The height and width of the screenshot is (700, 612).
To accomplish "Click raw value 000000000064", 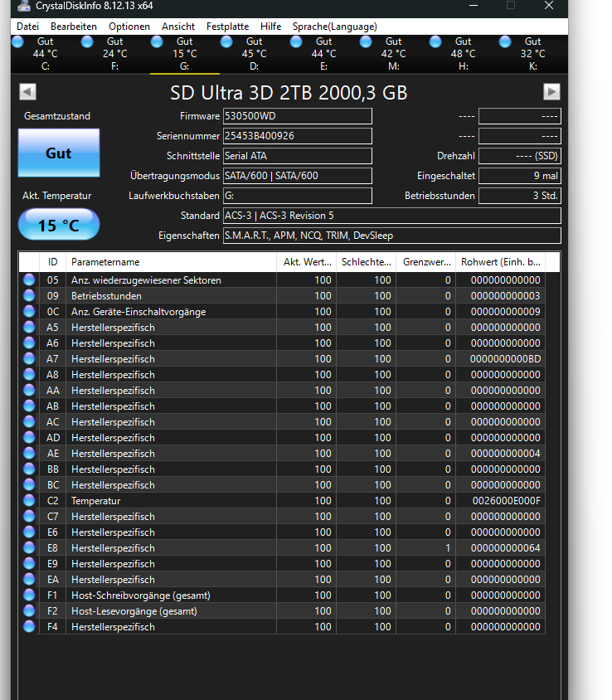I will [505, 547].
